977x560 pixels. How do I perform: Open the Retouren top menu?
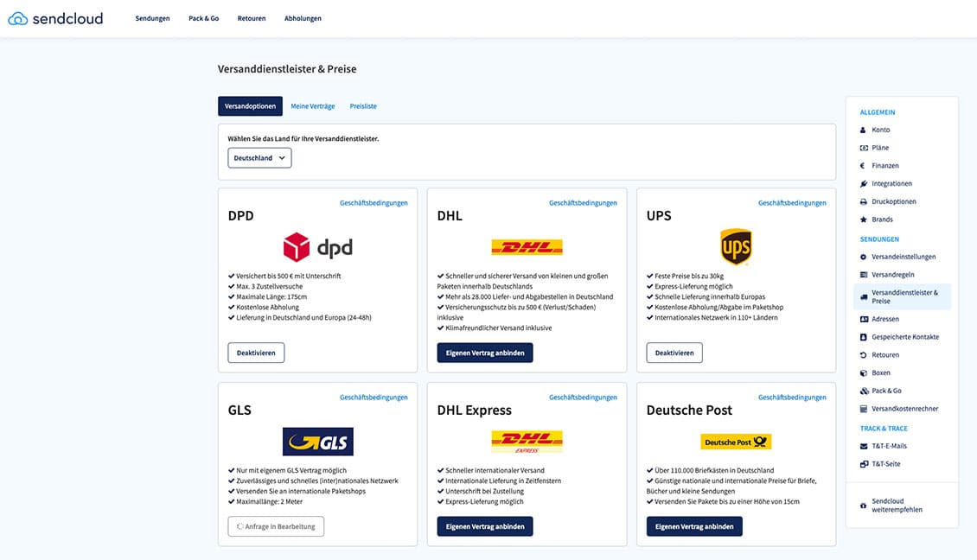[252, 19]
